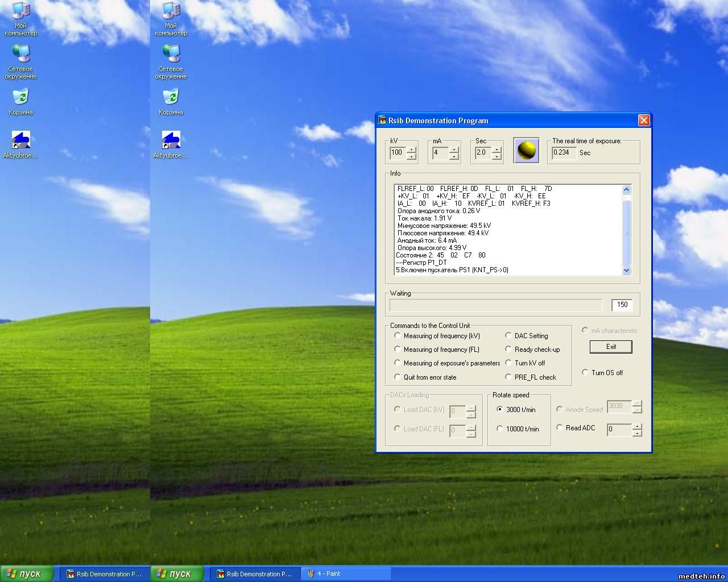
Task: Enable the Turn OS off option
Action: [x=585, y=372]
